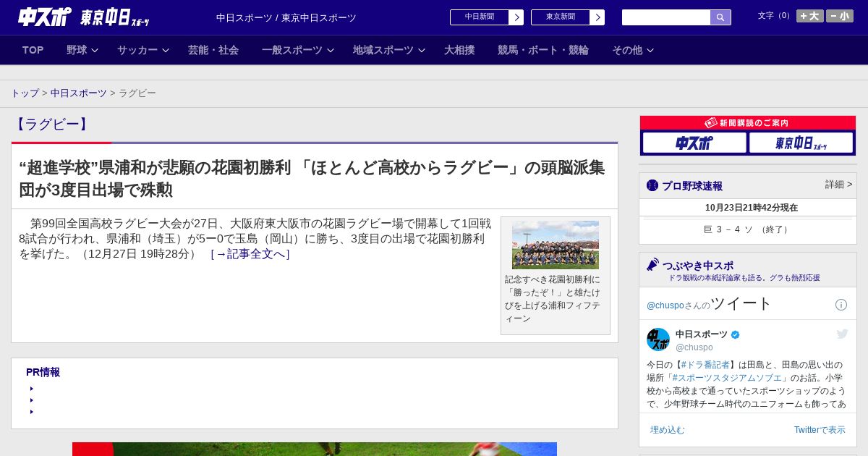Expand the サッカー menu dropdown
This screenshot has height=456, width=868.
pyautogui.click(x=143, y=50)
